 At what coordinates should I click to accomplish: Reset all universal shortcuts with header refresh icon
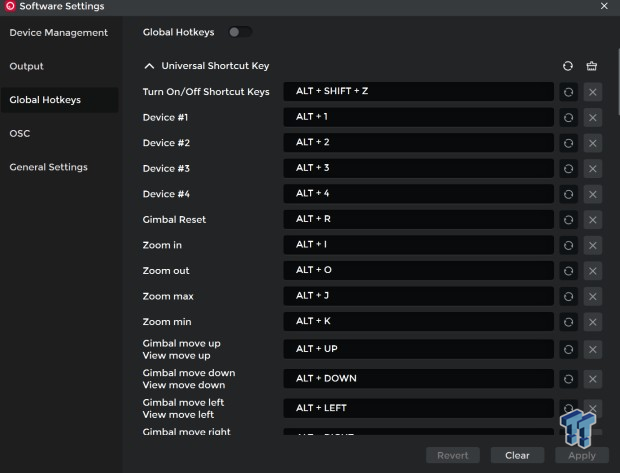click(x=568, y=66)
